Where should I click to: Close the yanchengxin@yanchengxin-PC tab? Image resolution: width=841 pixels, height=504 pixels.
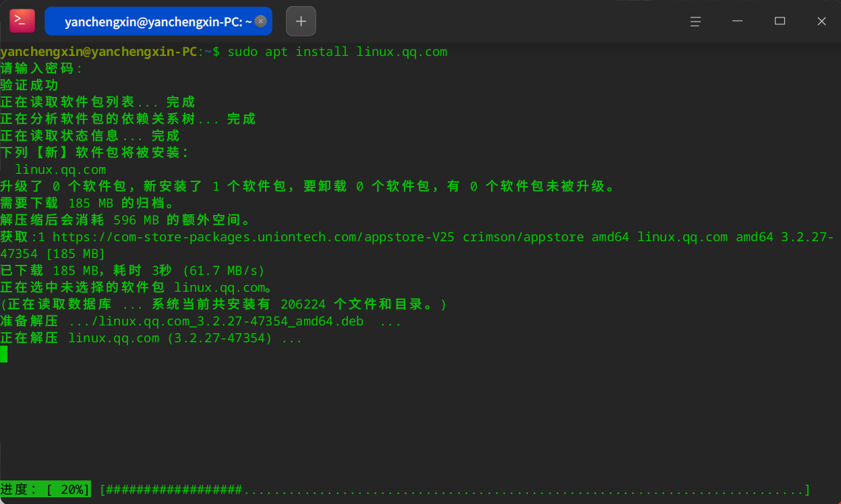[x=260, y=22]
